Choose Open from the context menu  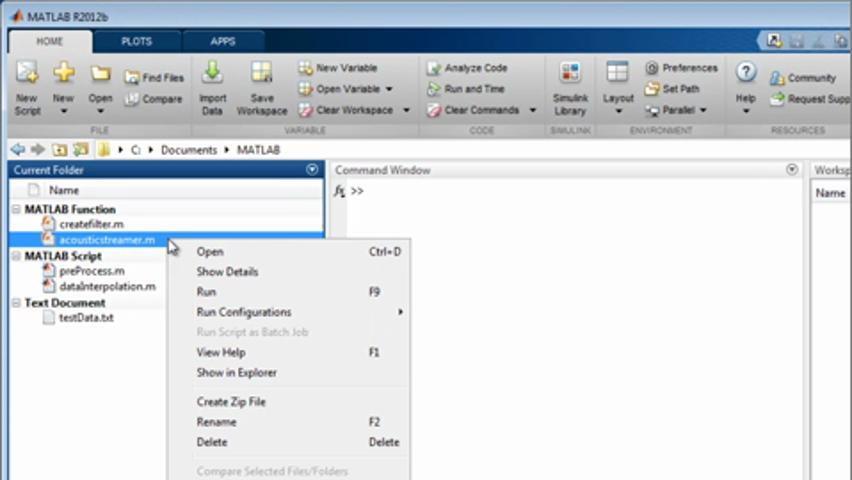click(289, 252)
